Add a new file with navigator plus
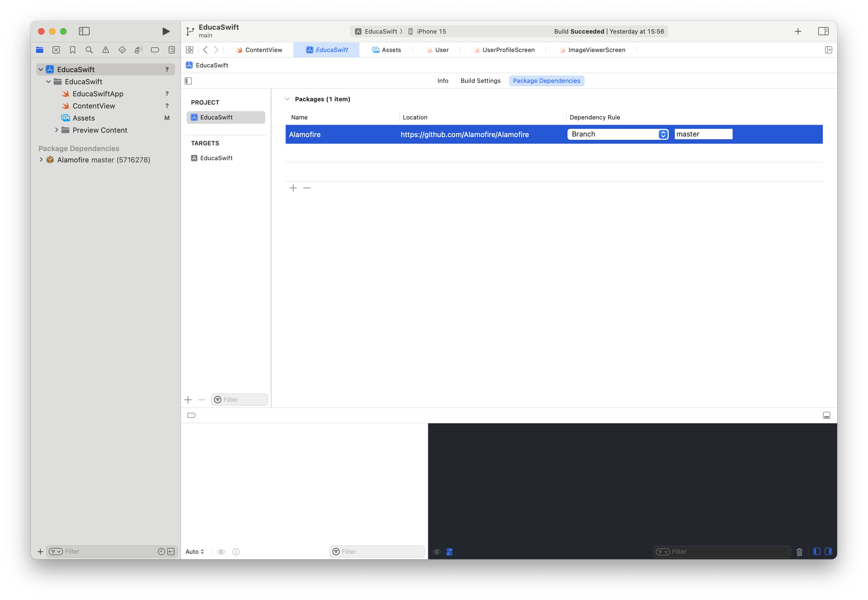Screen dimensions: 868x600 pyautogui.click(x=40, y=552)
